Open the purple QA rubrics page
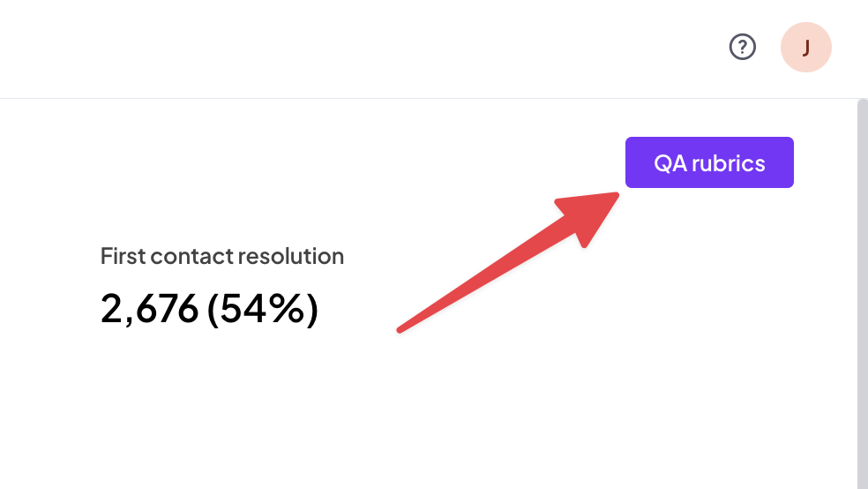868x489 pixels. click(709, 162)
